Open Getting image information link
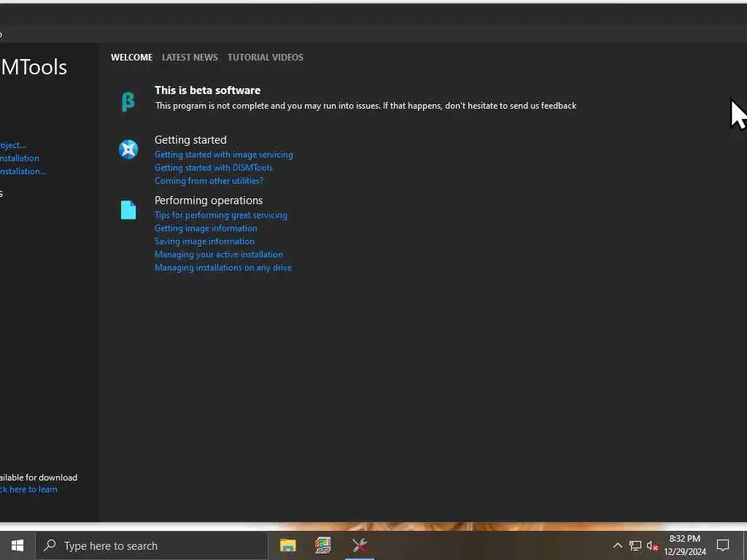The width and height of the screenshot is (747, 560). [x=206, y=228]
